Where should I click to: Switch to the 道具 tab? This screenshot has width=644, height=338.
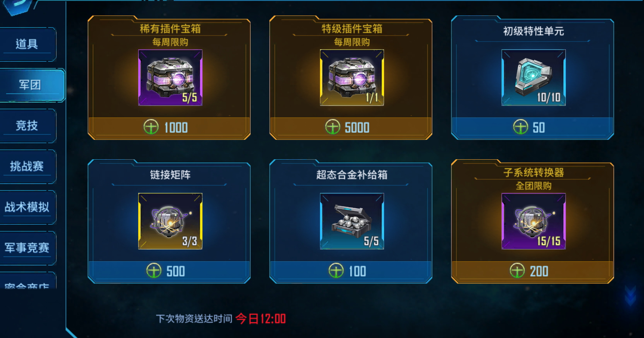tap(27, 44)
